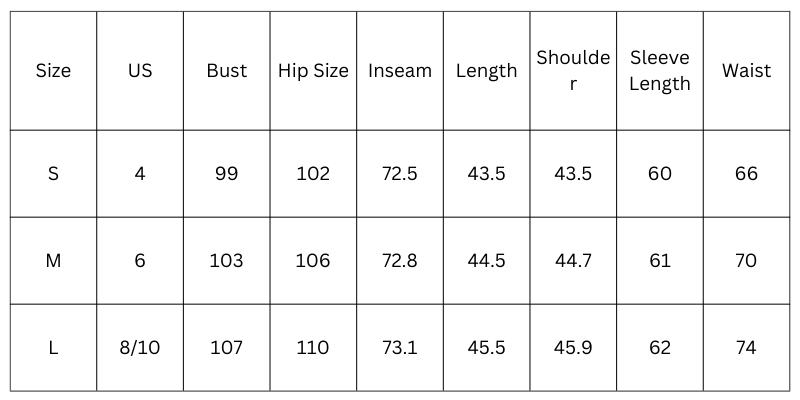The image size is (800, 400).
Task: Select bust value 107 cell
Action: click(226, 348)
